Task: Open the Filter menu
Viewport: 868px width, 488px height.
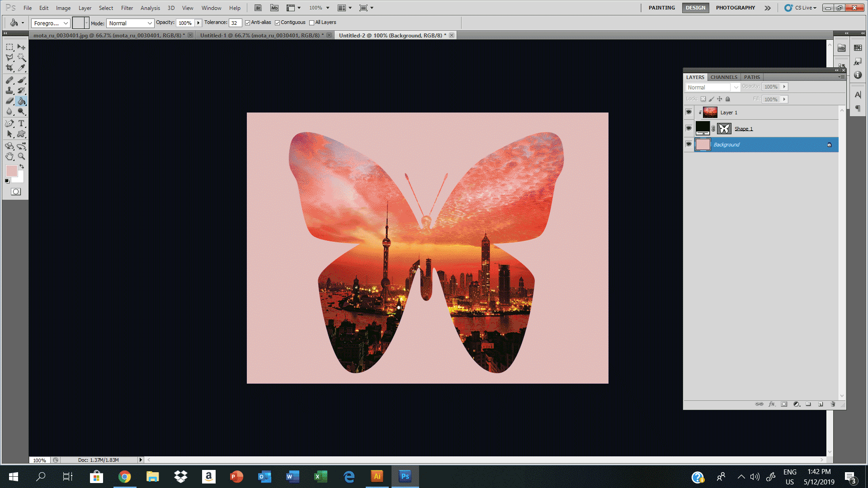Action: click(x=127, y=8)
